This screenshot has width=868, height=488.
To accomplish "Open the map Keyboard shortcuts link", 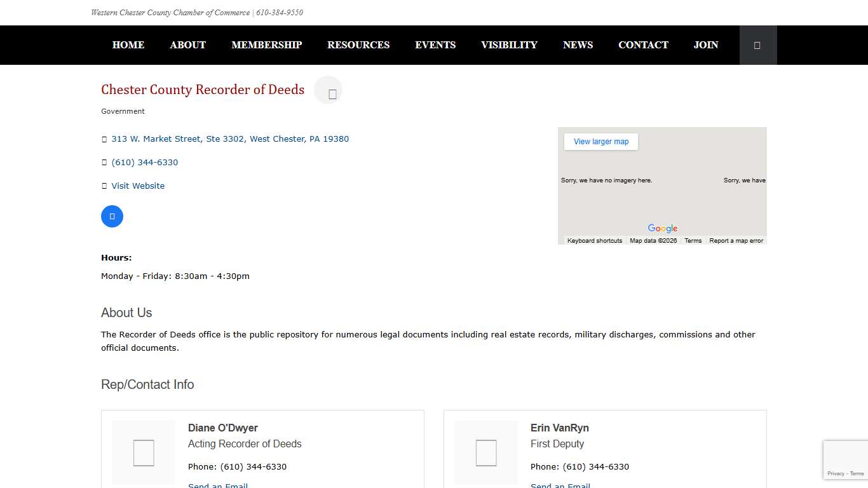I will pos(595,240).
